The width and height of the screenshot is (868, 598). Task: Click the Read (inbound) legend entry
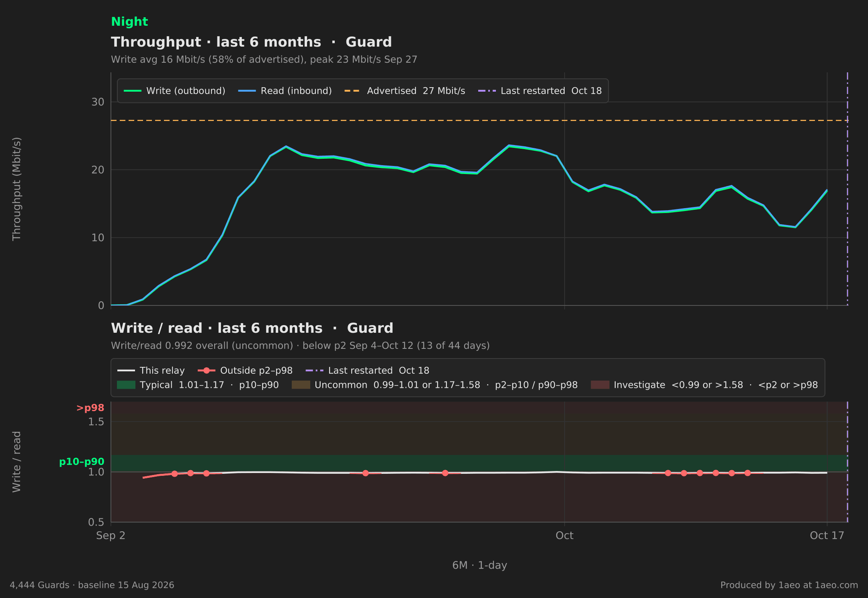[x=285, y=91]
